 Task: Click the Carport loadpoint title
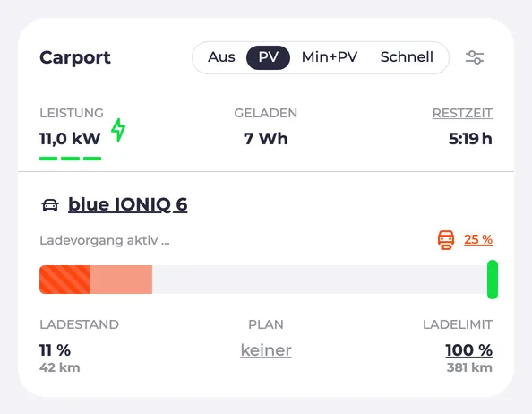point(75,57)
